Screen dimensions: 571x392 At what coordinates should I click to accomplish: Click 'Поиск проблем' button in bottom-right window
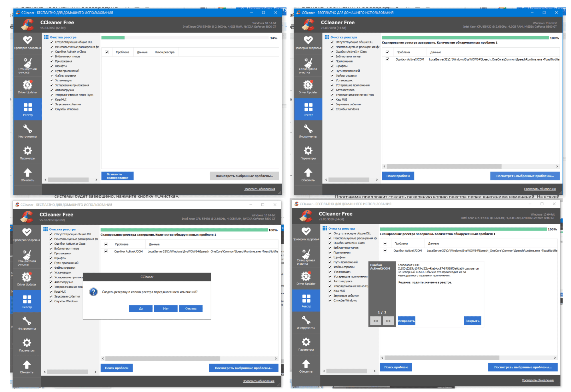tap(396, 367)
